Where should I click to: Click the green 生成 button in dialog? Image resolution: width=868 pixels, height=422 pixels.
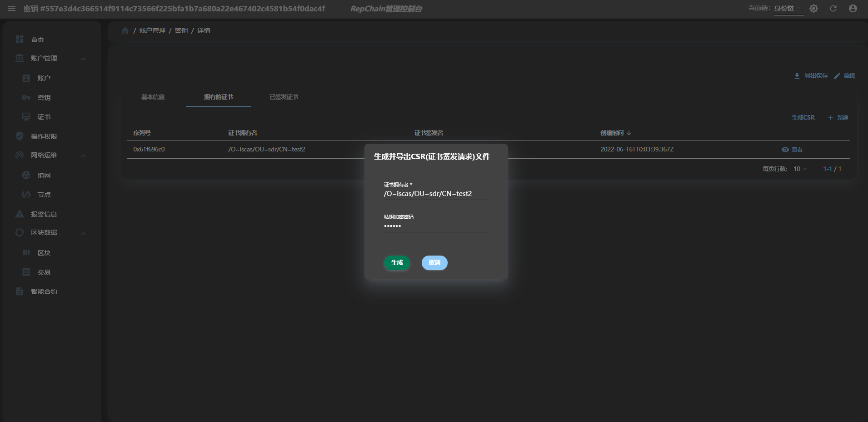pyautogui.click(x=397, y=263)
